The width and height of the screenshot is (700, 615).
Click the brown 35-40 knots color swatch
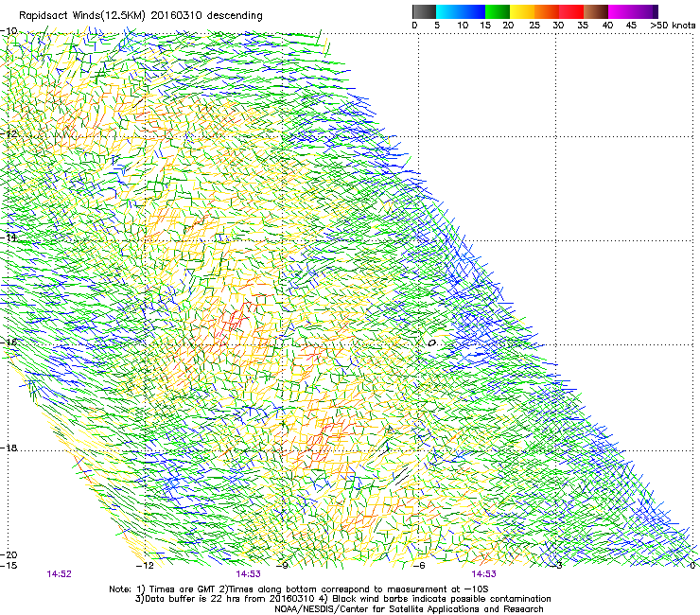tap(596, 11)
